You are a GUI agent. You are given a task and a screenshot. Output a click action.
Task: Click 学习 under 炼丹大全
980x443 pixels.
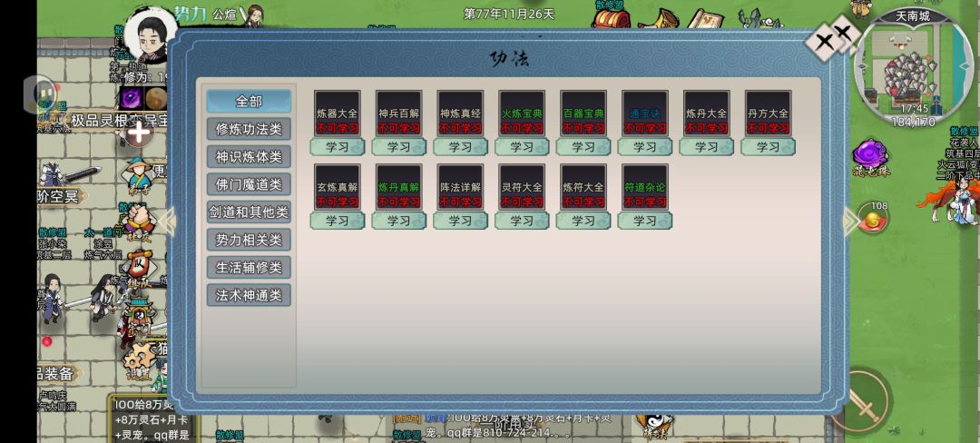(707, 147)
